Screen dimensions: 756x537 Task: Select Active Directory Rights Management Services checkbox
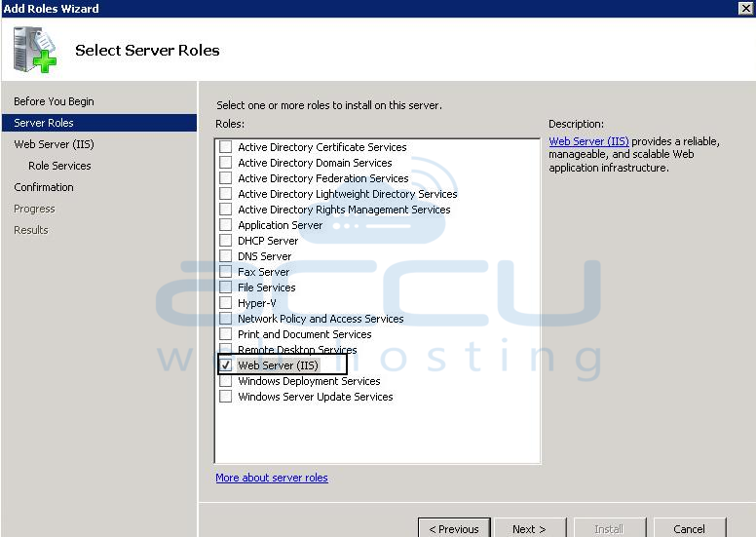pos(225,209)
